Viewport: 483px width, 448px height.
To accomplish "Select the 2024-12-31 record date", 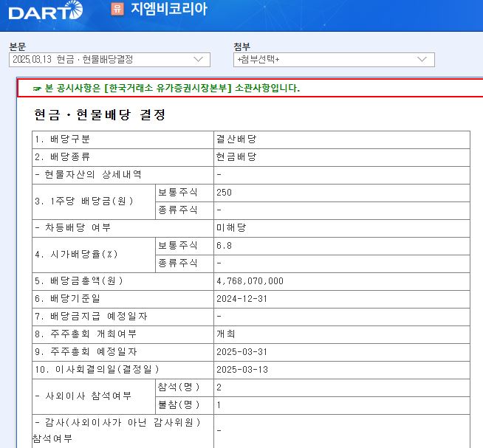I will 241,299.
